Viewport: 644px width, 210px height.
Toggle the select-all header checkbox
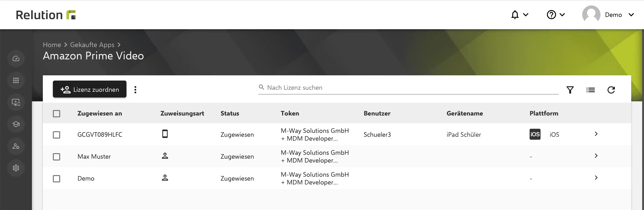click(x=57, y=114)
